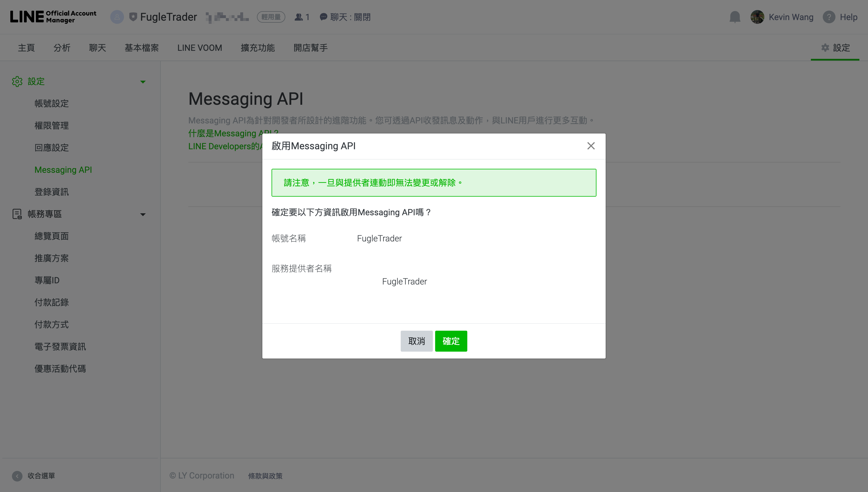This screenshot has height=492, width=868.
Task: Click the 帳務專區 billing document icon
Action: click(x=17, y=214)
